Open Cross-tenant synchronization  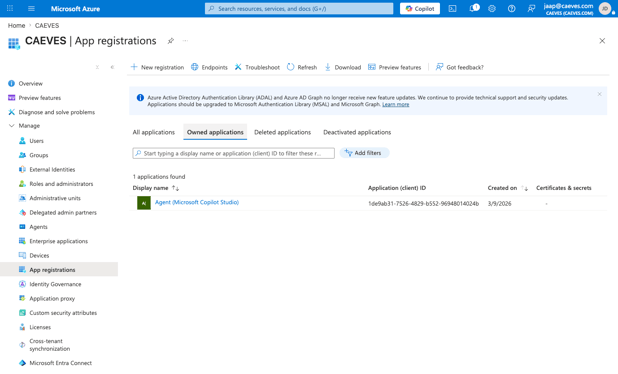click(x=45, y=345)
